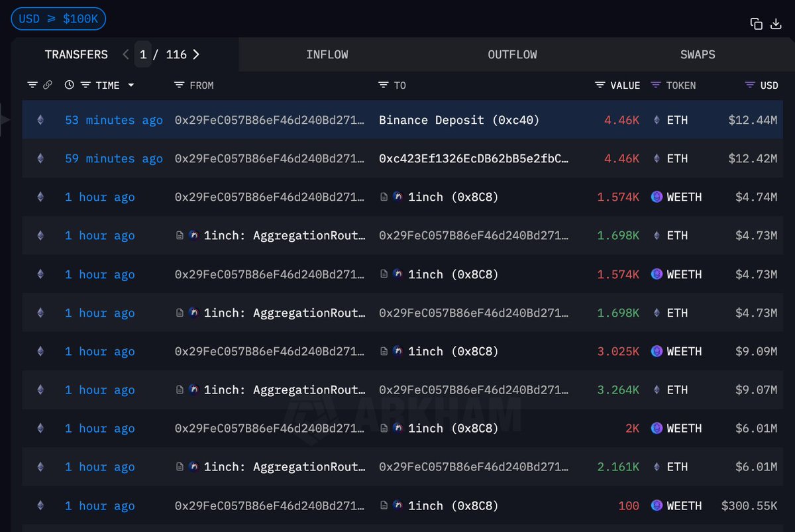
Task: Click the copy icon at top right
Action: pyautogui.click(x=756, y=24)
